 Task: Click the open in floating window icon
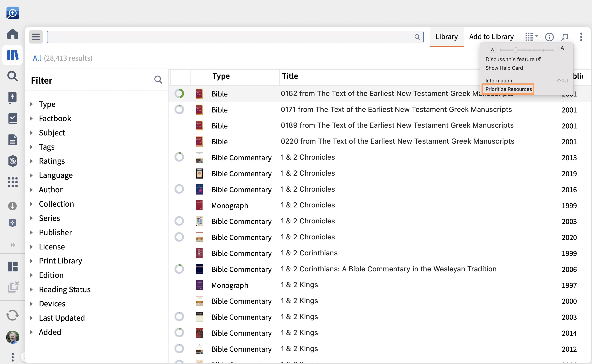tap(565, 37)
